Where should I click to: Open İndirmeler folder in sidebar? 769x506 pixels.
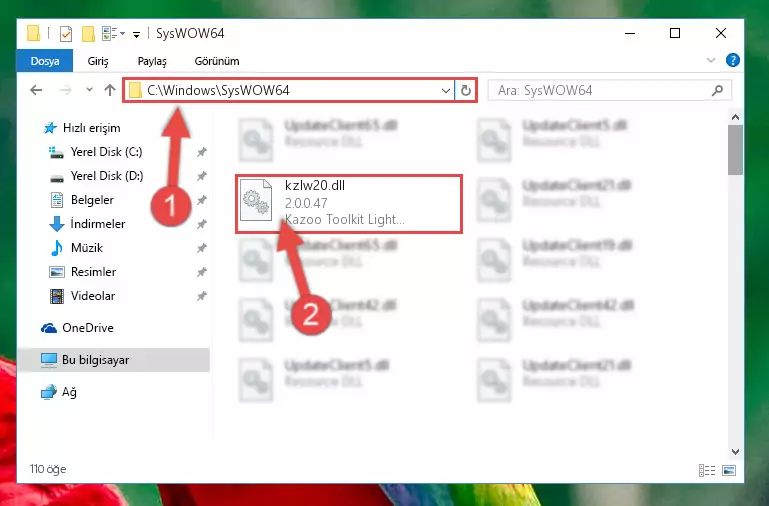point(98,224)
